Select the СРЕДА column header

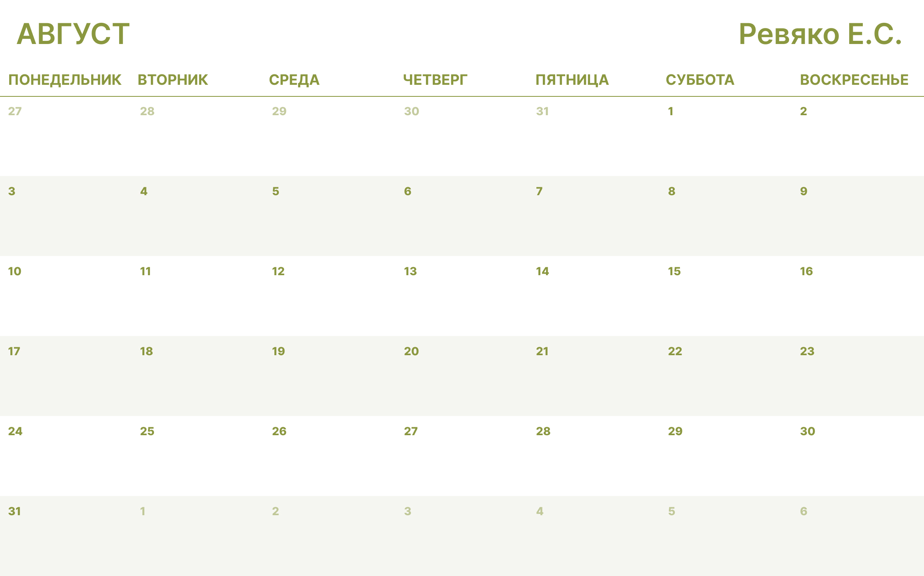294,80
